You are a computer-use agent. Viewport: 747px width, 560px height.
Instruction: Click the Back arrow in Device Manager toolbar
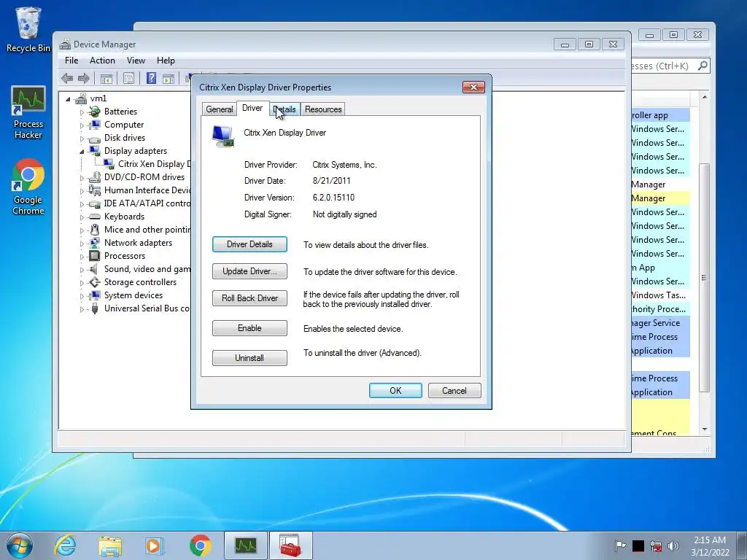coord(67,78)
